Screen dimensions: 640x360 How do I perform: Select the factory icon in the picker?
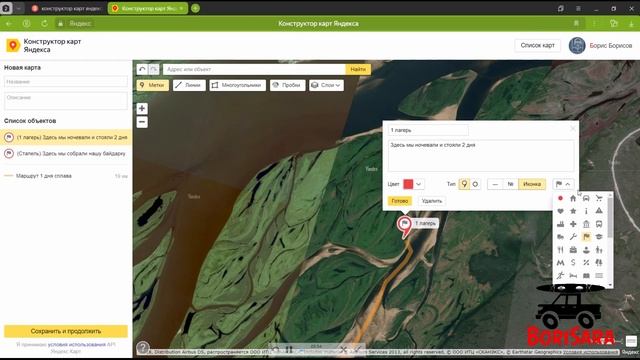tap(560, 224)
